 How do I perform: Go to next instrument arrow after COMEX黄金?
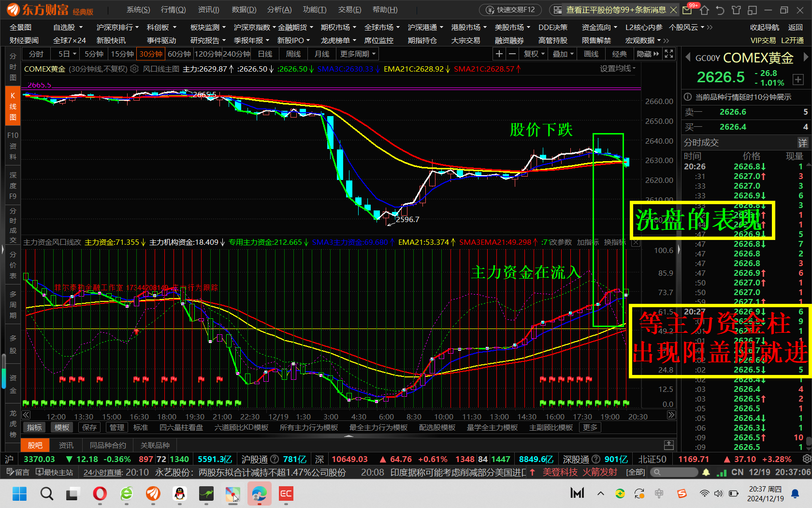805,57
